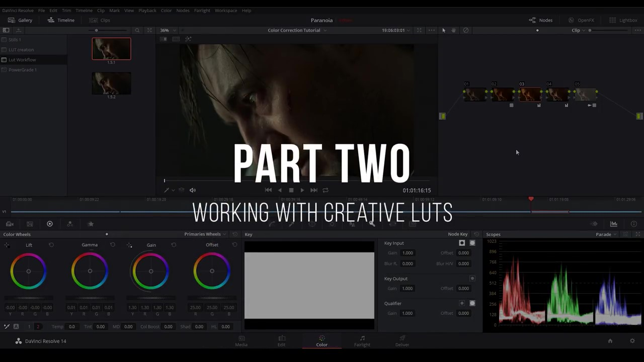Select the hand pan tool in node editor

(x=453, y=30)
